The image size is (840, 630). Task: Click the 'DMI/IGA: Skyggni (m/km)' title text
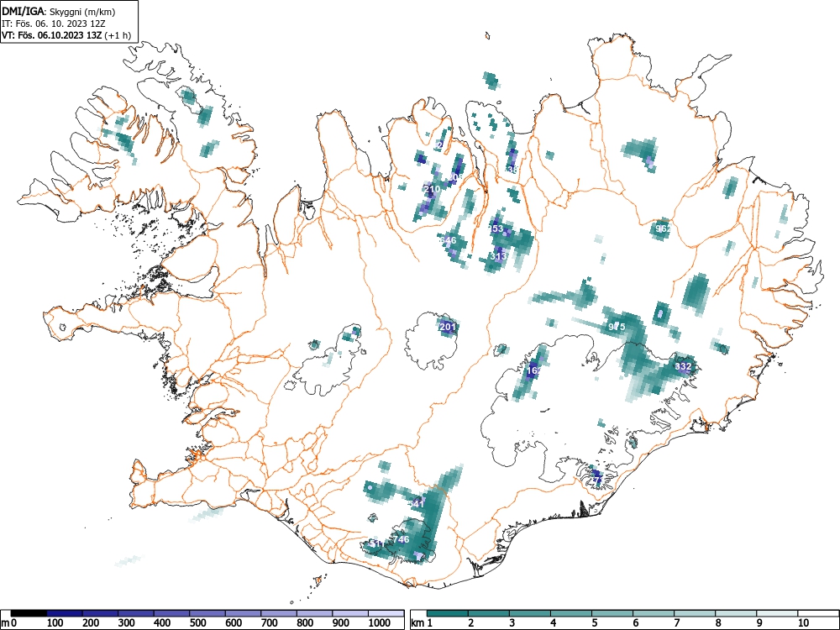point(59,12)
